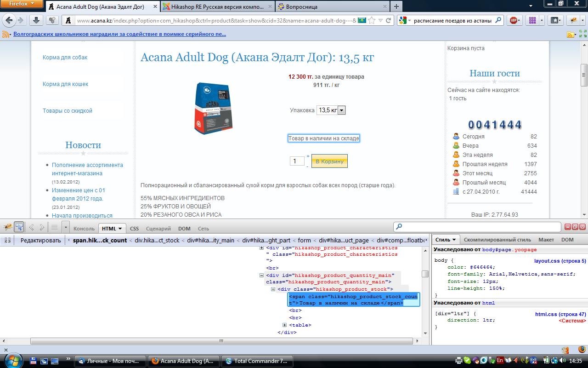Open the Total Commander taskbar button
The width and height of the screenshot is (588, 368).
(258, 361)
